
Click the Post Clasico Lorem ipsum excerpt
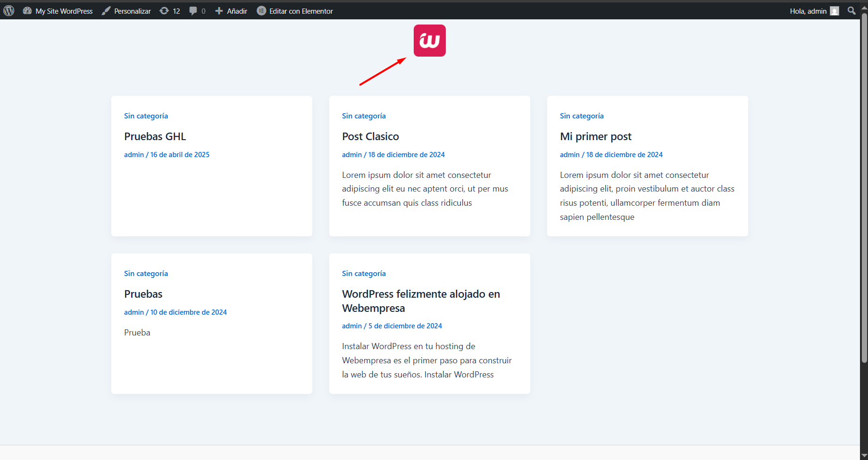(425, 189)
